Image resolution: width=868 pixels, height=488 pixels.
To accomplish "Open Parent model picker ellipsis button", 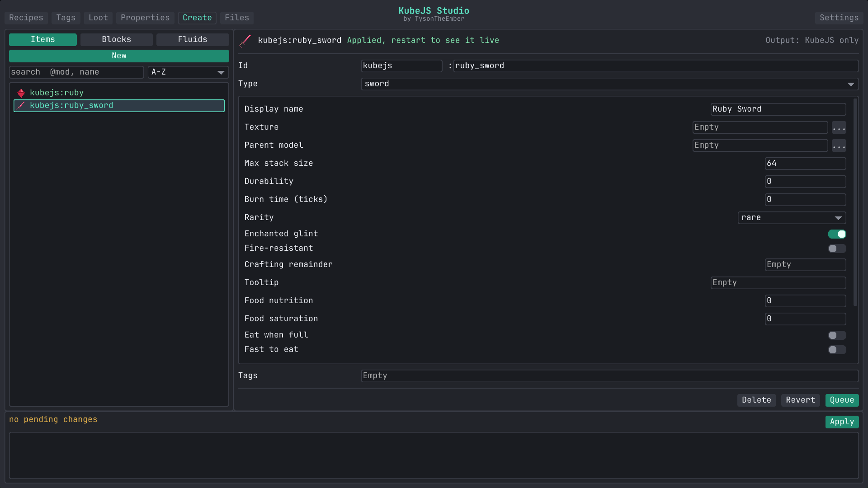I will [839, 145].
